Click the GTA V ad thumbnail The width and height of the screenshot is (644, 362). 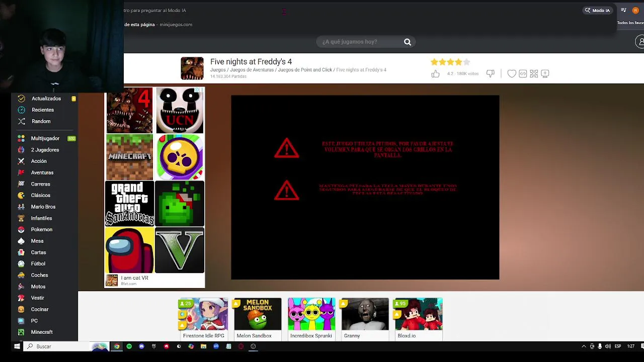180,250
